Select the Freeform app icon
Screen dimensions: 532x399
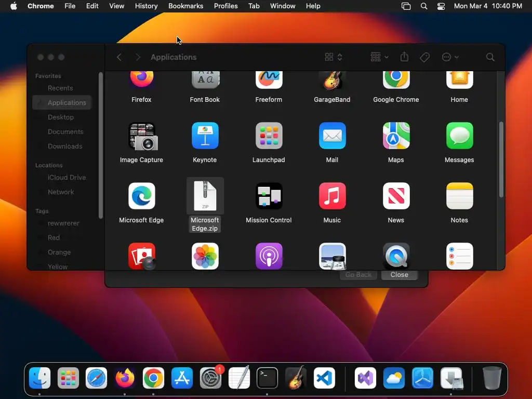tap(269, 79)
